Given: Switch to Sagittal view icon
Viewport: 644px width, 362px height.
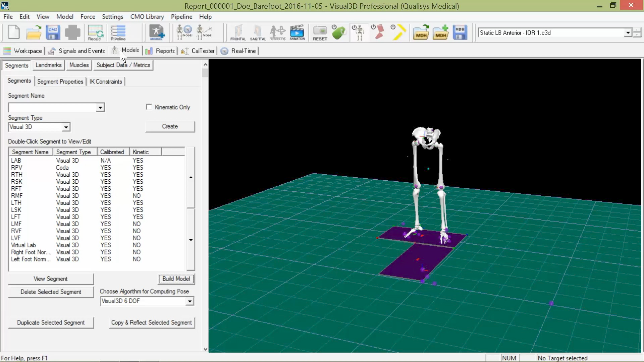Looking at the screenshot, I should 258,33.
